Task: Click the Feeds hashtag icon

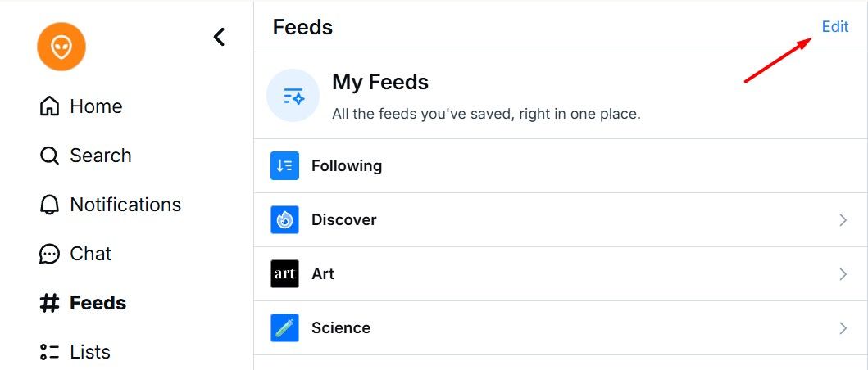Action: [50, 303]
